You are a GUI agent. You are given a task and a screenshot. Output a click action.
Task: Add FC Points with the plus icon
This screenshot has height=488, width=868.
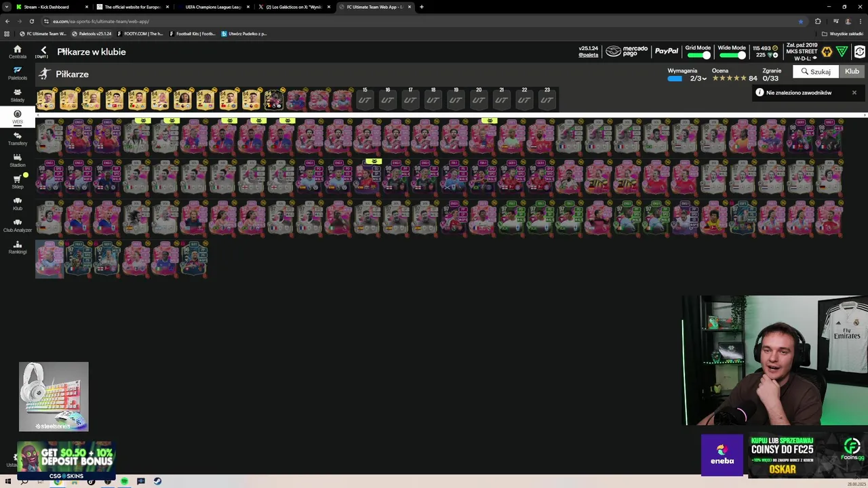[x=775, y=55]
